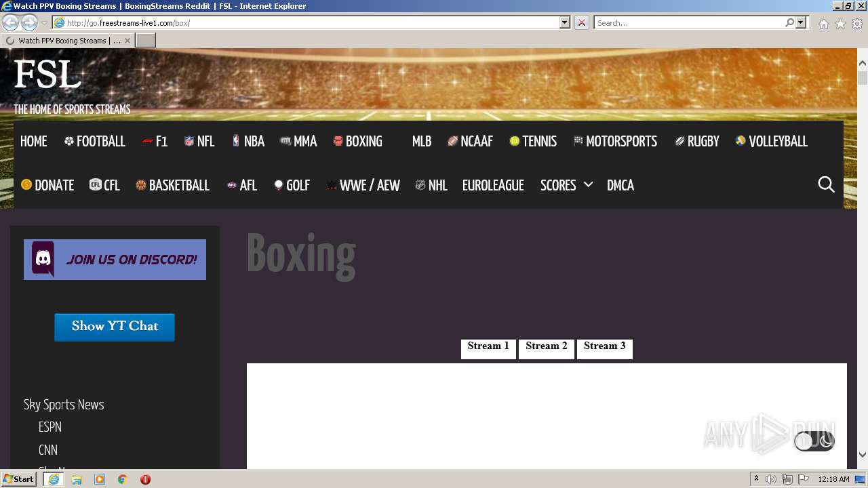Open Chrome taskbar icon
Viewport: 868px width, 488px height.
[x=123, y=479]
